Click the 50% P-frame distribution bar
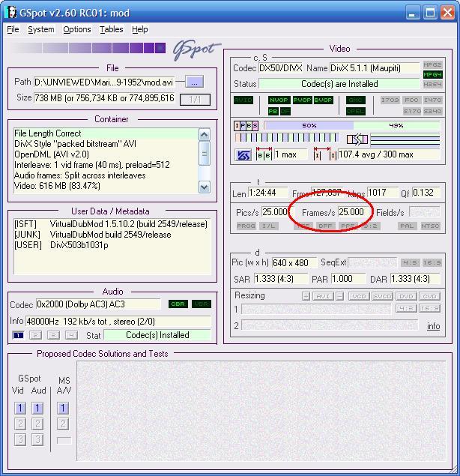 point(309,125)
